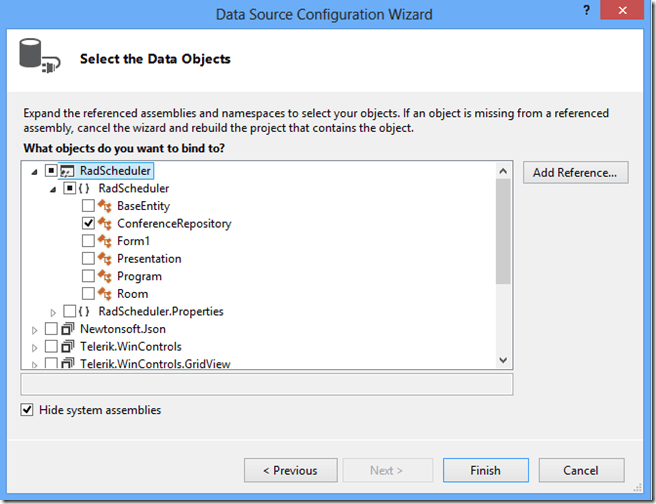Click the Presentation class icon
Image resolution: width=656 pixels, height=504 pixels.
[x=105, y=259]
